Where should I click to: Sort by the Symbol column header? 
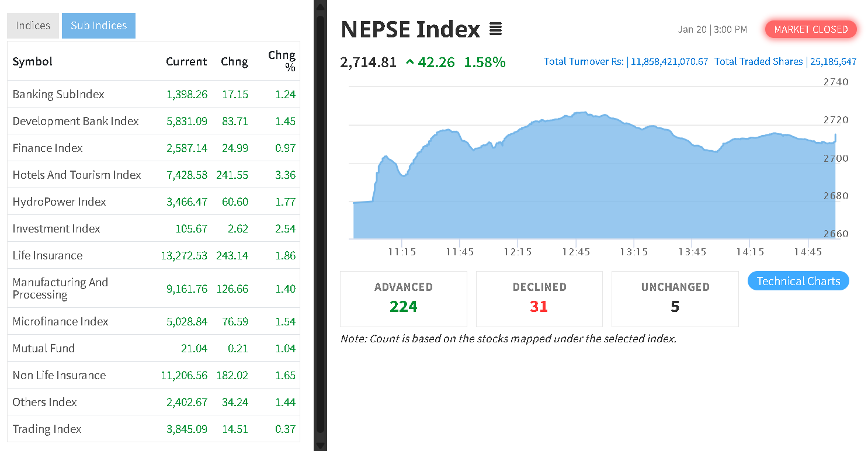click(33, 61)
